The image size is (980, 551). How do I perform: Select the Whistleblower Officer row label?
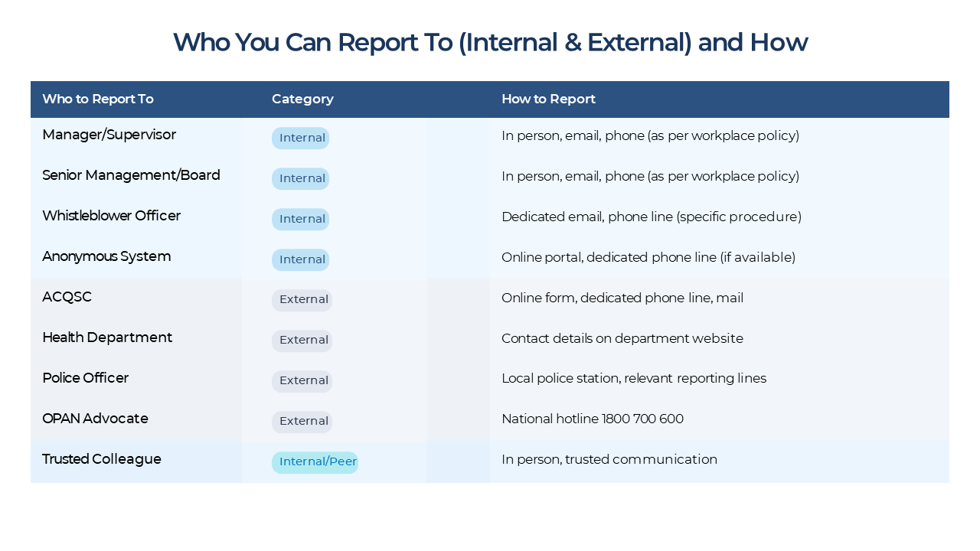point(111,216)
